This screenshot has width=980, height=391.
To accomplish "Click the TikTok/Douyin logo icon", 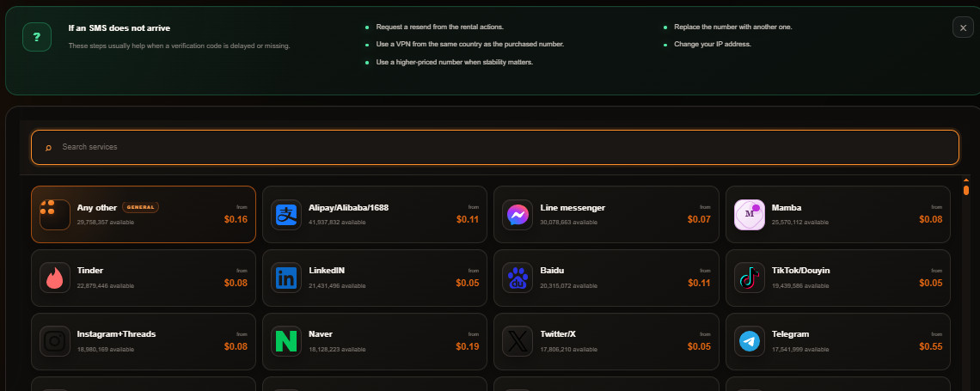I will coord(750,278).
